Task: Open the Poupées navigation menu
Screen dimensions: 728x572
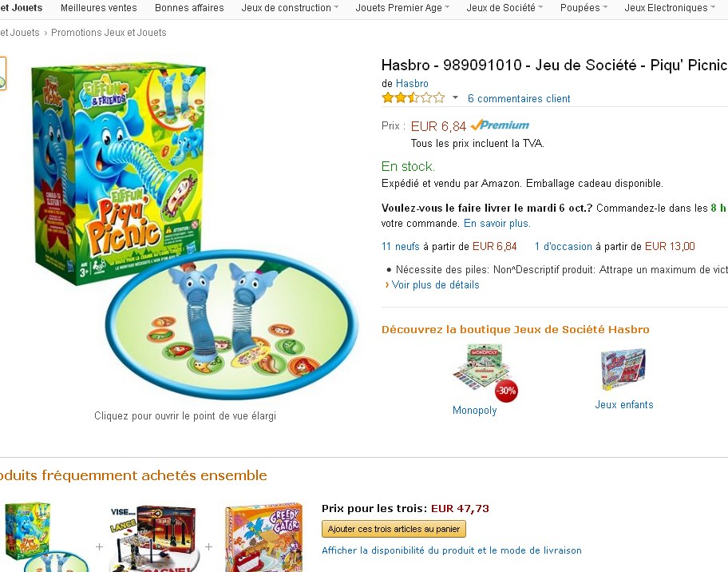Action: click(584, 7)
